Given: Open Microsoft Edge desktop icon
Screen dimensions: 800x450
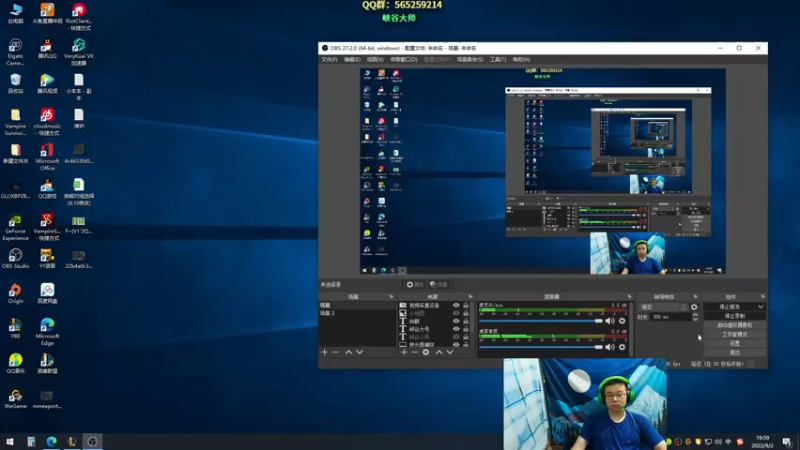Looking at the screenshot, I should pyautogui.click(x=47, y=332).
